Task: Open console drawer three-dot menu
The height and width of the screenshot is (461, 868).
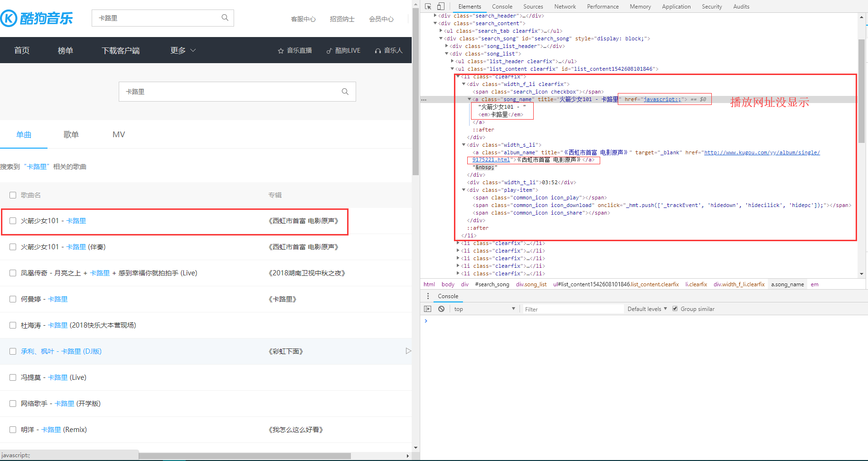Action: point(428,296)
